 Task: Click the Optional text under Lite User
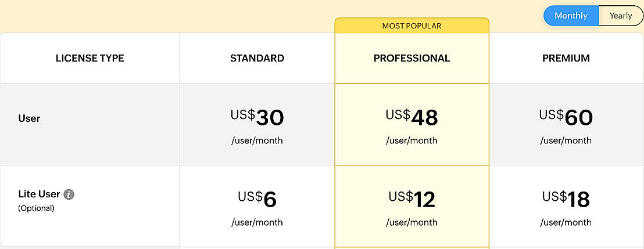36,208
